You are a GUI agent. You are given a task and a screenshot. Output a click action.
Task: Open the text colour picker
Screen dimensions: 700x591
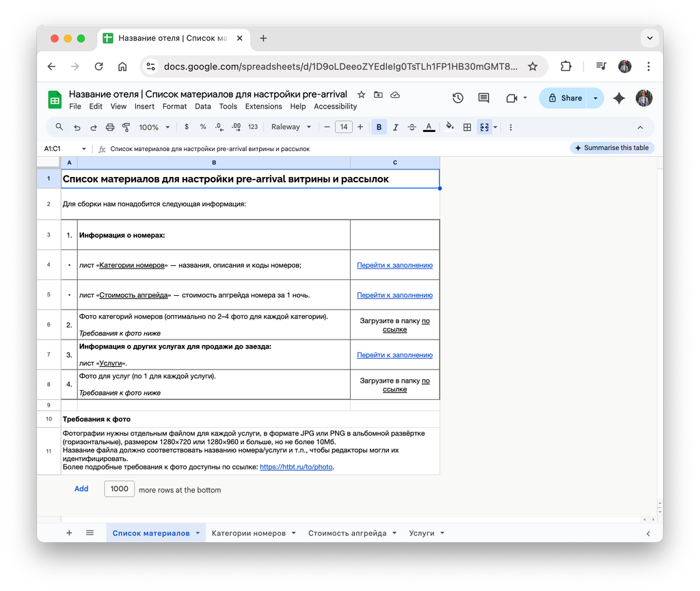click(429, 128)
